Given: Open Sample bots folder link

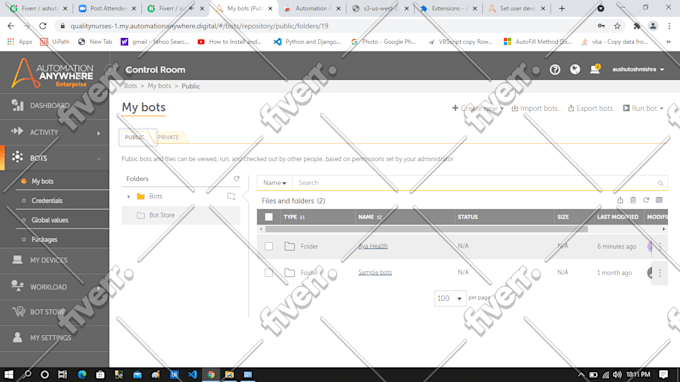Looking at the screenshot, I should [x=375, y=273].
